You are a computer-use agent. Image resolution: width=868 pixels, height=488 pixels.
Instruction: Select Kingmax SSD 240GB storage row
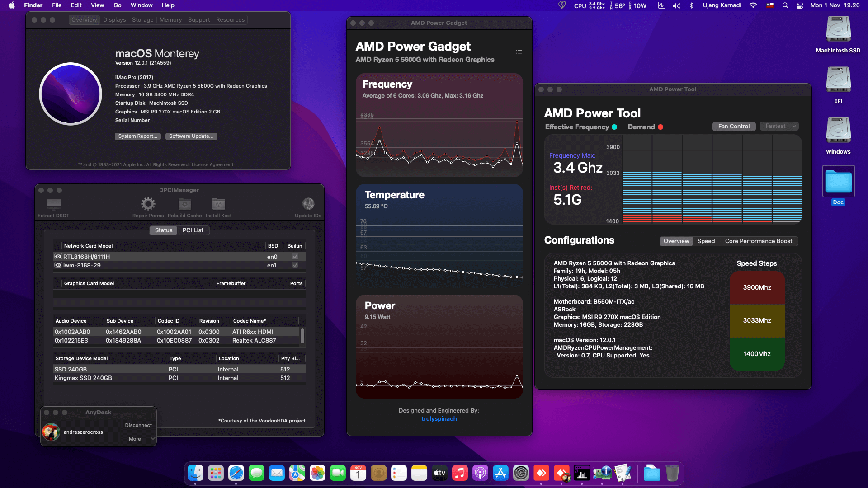click(x=179, y=378)
